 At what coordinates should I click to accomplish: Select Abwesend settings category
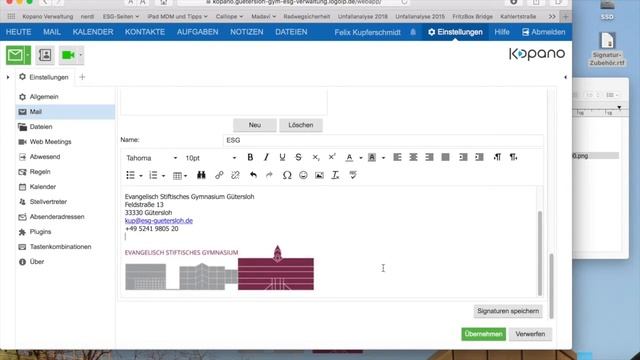(65, 157)
